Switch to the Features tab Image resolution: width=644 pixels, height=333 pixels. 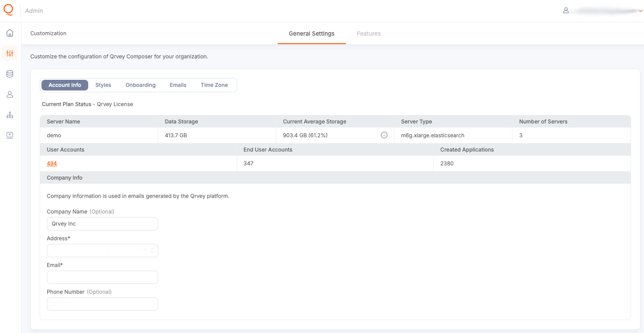[x=369, y=33]
